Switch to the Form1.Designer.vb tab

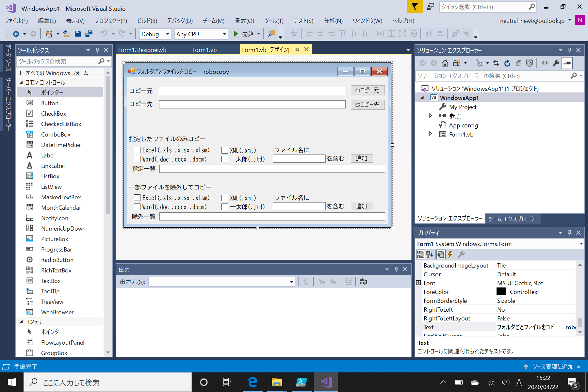tap(142, 50)
